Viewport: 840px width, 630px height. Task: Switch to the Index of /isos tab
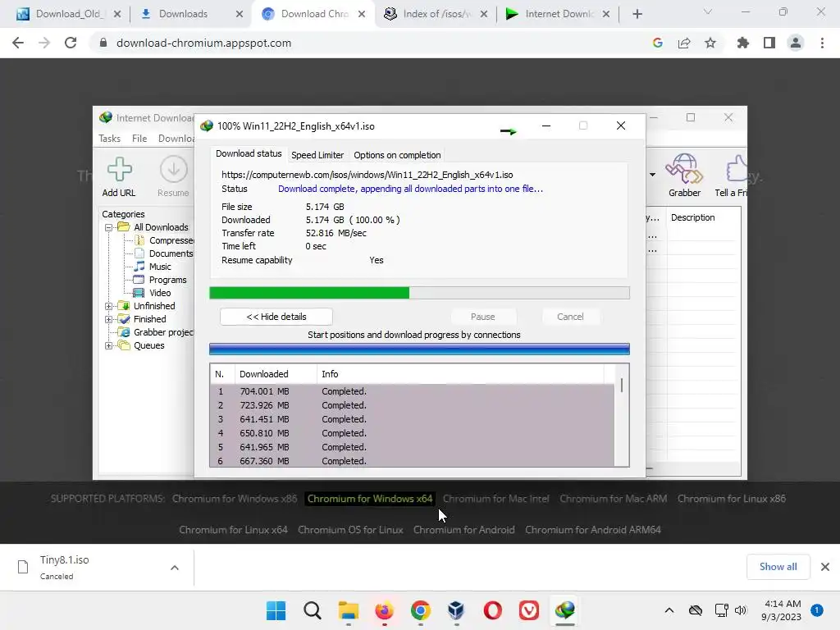pyautogui.click(x=436, y=14)
